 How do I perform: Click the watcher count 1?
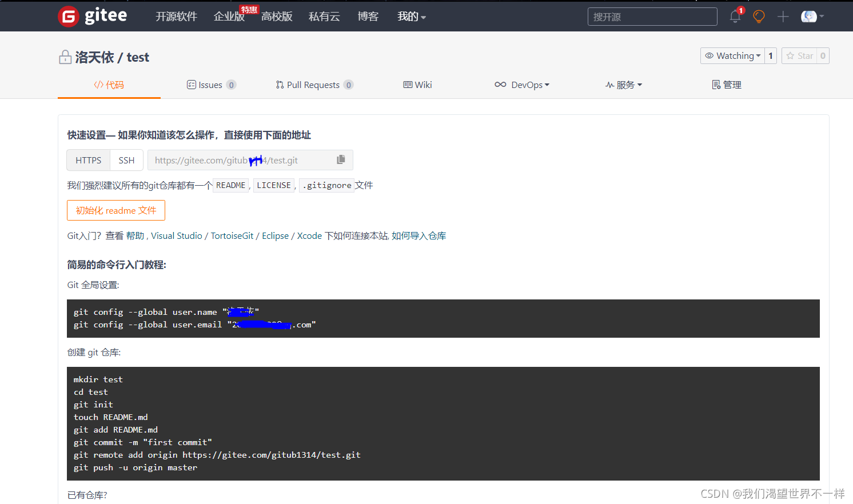771,55
